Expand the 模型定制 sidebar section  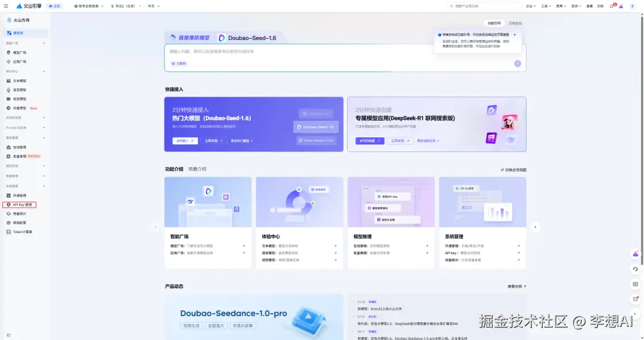44,166
